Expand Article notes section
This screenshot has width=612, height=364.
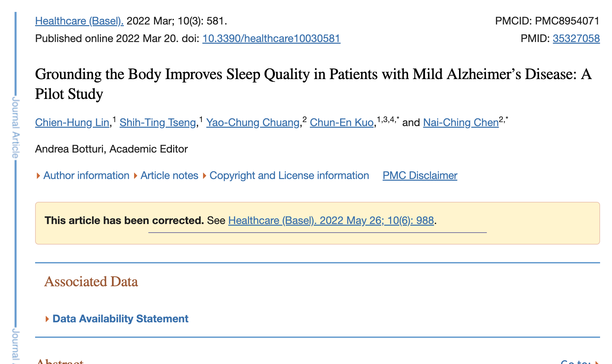[169, 175]
